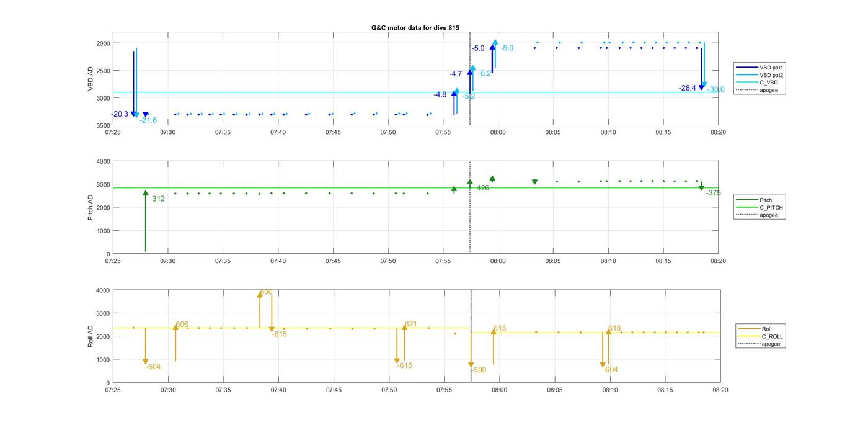Click '08:20' tick under the Roll plot
This screenshot has width=868, height=430.
tap(720, 390)
